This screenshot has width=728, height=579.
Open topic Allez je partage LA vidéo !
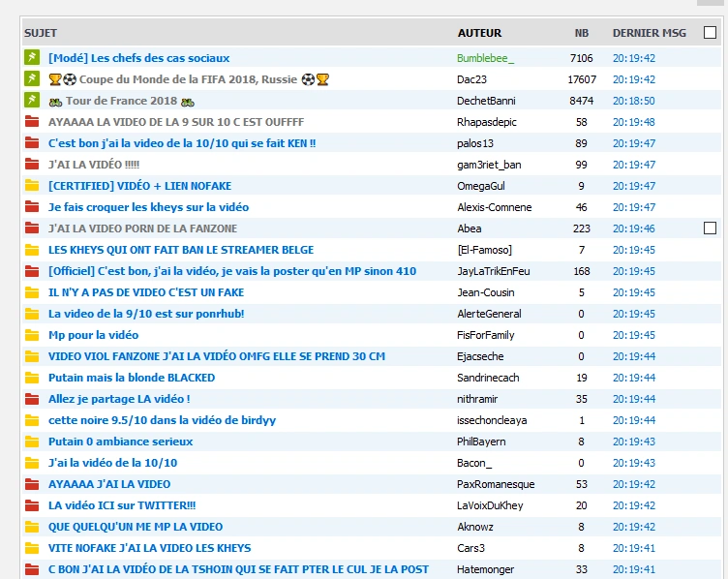(119, 399)
